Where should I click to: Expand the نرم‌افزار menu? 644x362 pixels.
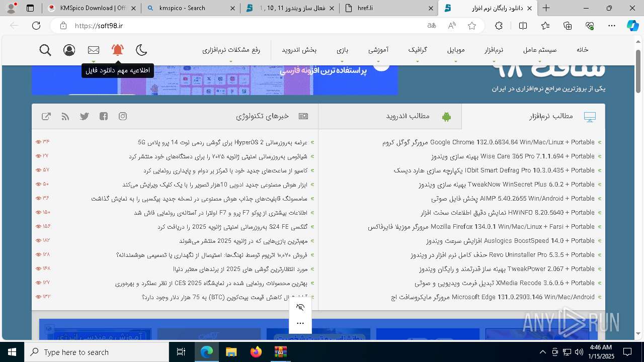pyautogui.click(x=494, y=50)
